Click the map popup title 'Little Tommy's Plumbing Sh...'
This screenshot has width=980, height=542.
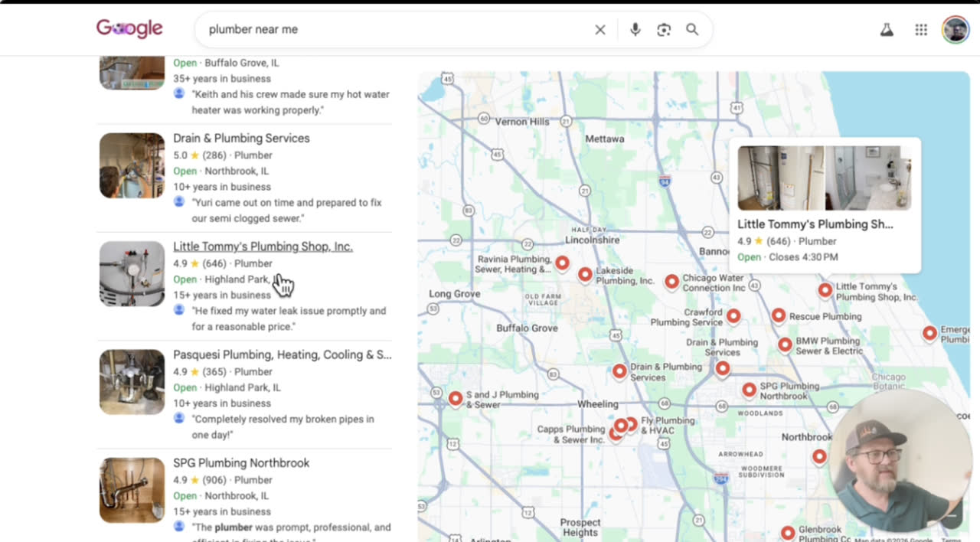point(815,224)
